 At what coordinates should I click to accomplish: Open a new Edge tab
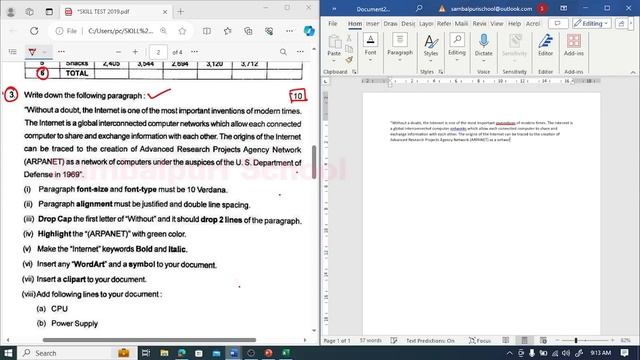180,12
